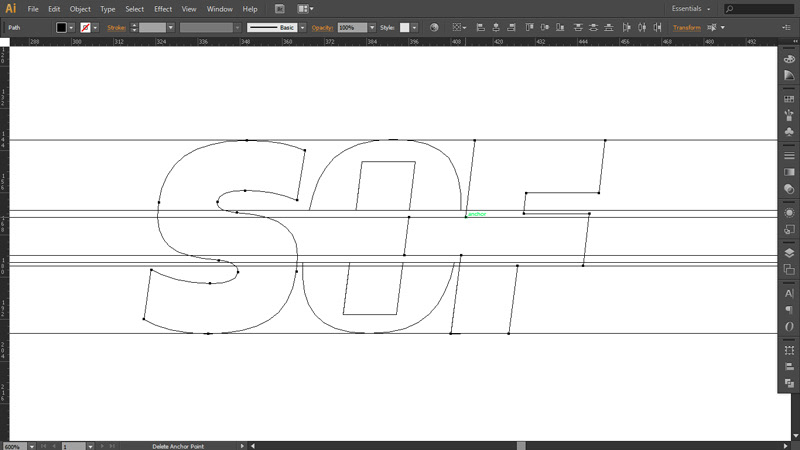Open the Layers panel icon
The height and width of the screenshot is (450, 800).
coord(789,253)
